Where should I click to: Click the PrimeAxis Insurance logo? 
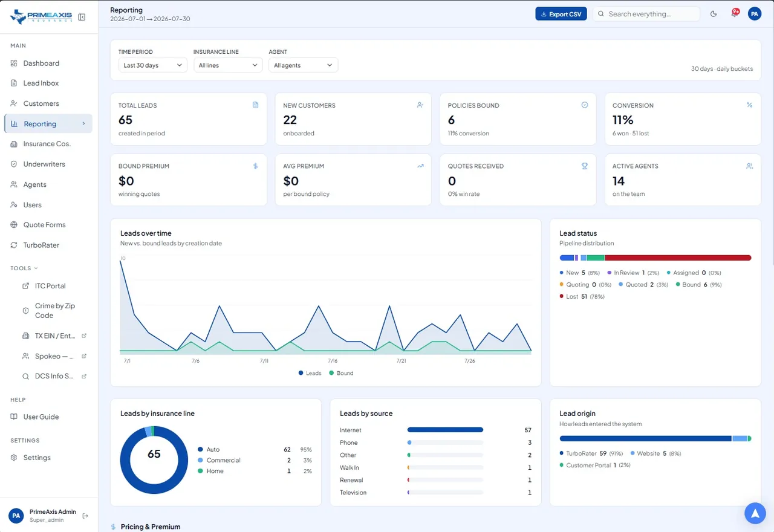tap(41, 17)
